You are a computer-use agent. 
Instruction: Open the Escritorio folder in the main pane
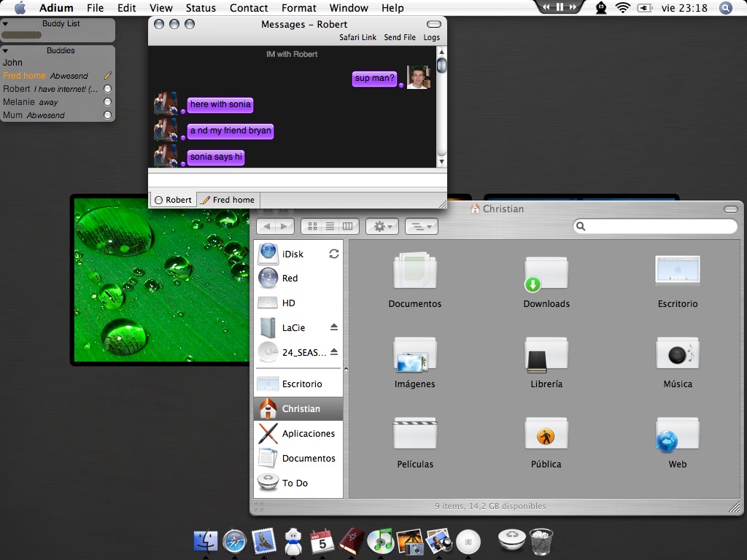678,270
